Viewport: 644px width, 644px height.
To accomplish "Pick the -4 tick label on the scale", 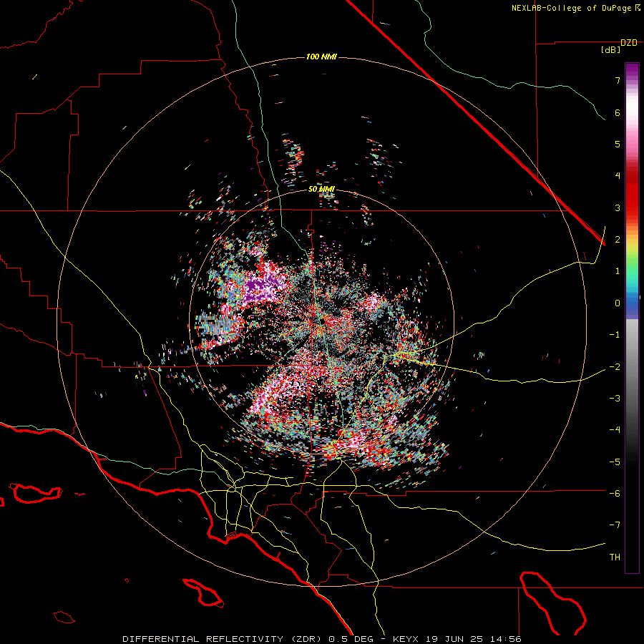I will pyautogui.click(x=615, y=430).
